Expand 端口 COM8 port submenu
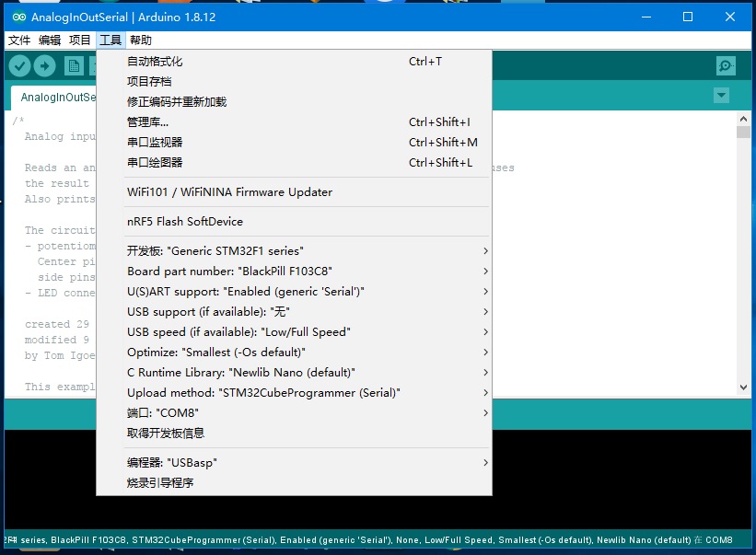 [x=294, y=412]
